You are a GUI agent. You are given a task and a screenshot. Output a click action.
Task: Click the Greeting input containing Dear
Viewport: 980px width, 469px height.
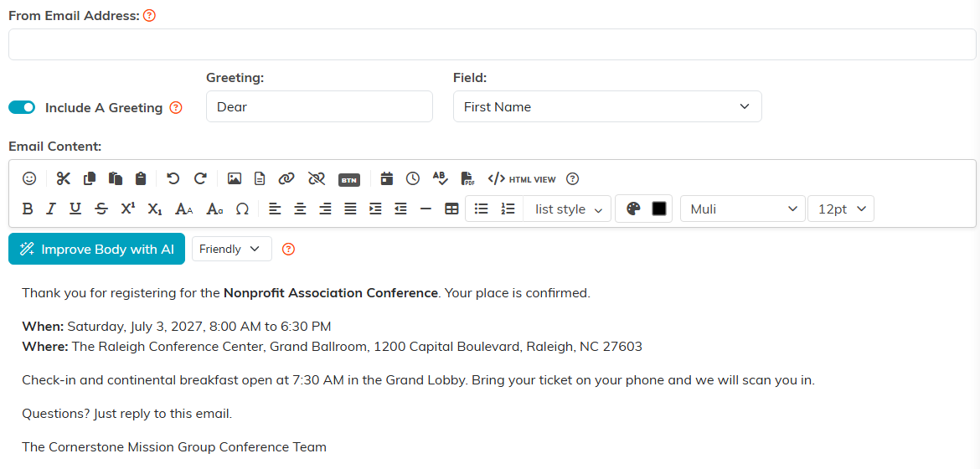[x=319, y=106]
